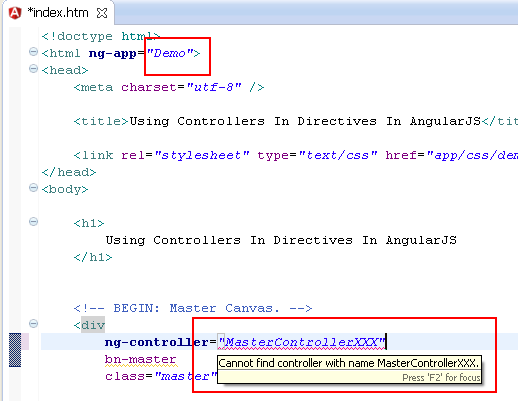Click the class attribute name
Image resolution: width=518 pixels, height=401 pixels.
point(125,376)
